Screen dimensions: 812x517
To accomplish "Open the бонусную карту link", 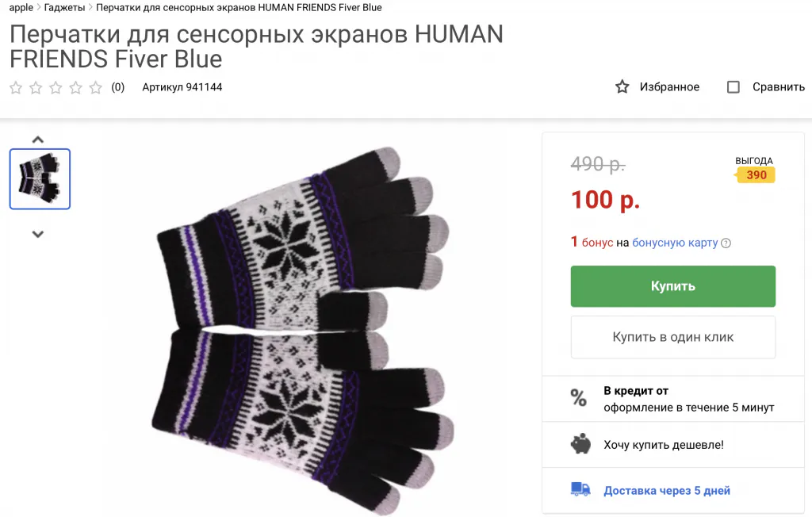I will (675, 243).
